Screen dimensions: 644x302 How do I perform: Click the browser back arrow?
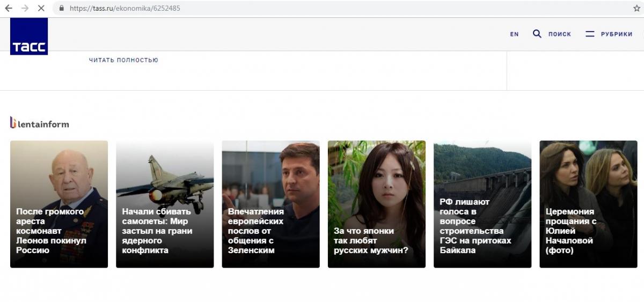(9, 9)
